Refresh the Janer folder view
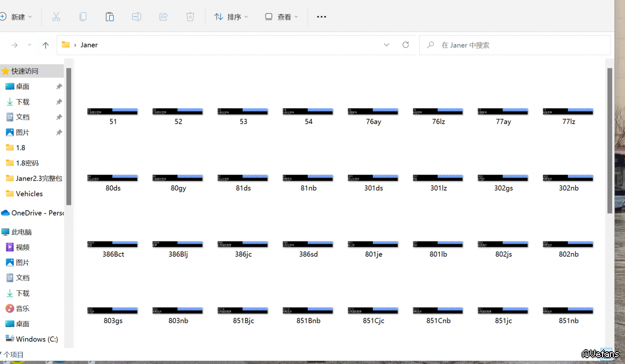Screen dimensions: 625x364 coord(405,45)
